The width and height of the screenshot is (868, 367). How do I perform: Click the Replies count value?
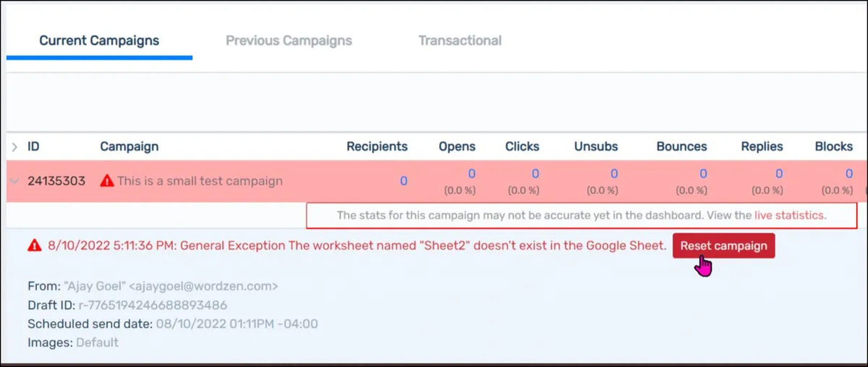779,174
